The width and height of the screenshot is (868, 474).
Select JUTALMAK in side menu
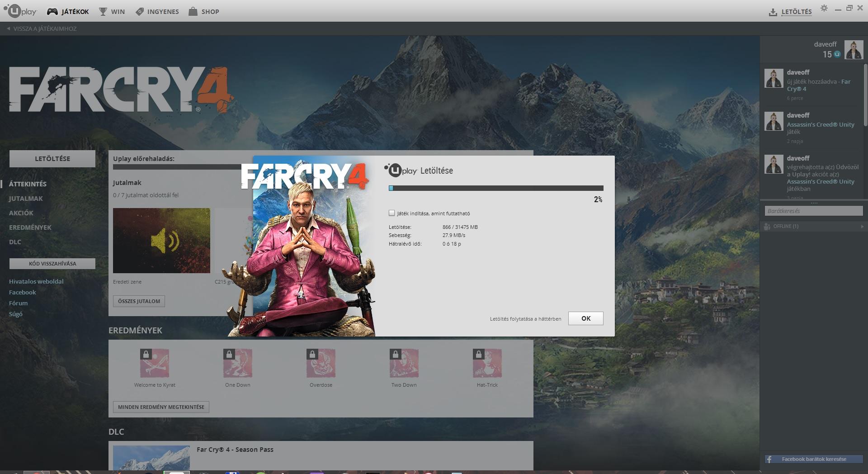[x=26, y=199]
